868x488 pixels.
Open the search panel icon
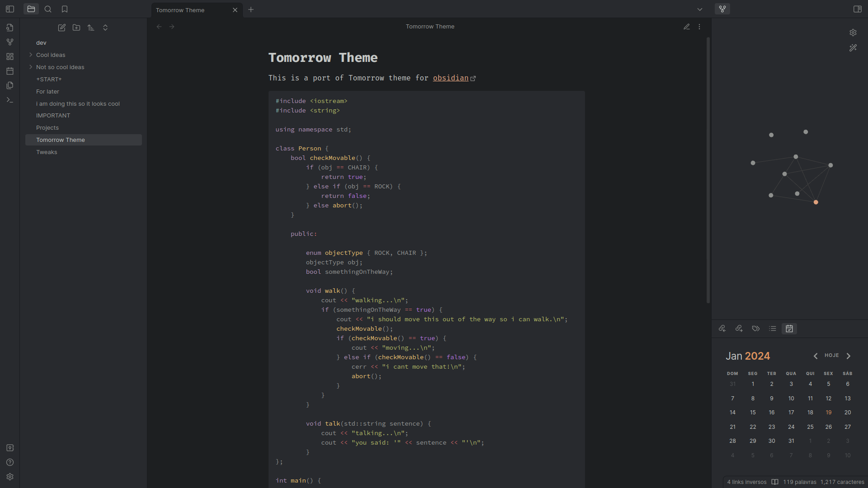click(48, 9)
